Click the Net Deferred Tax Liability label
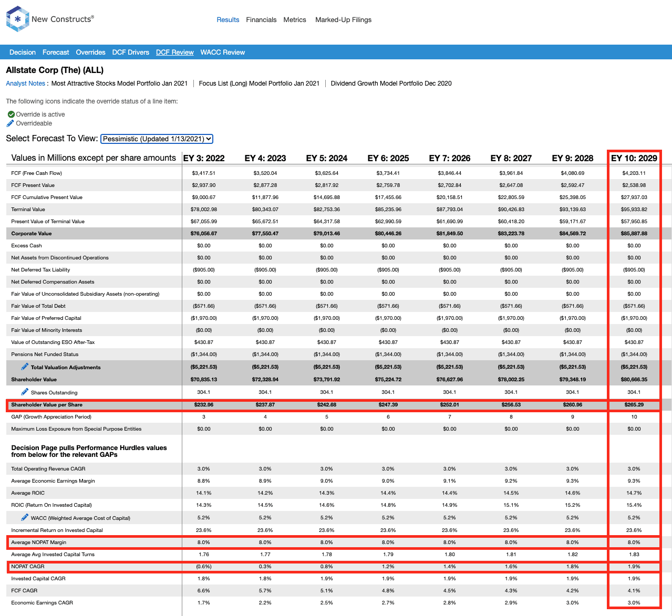 pos(40,270)
